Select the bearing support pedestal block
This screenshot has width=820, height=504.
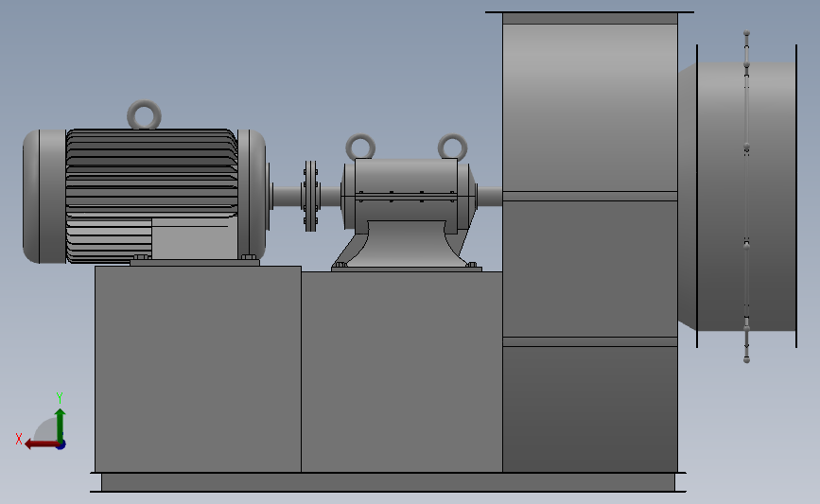coord(402,372)
